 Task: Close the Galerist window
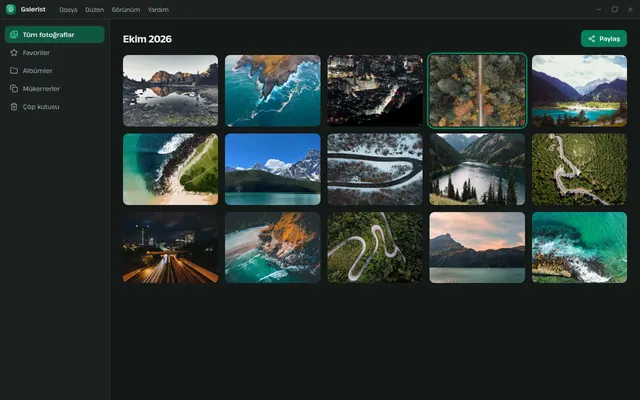click(630, 9)
